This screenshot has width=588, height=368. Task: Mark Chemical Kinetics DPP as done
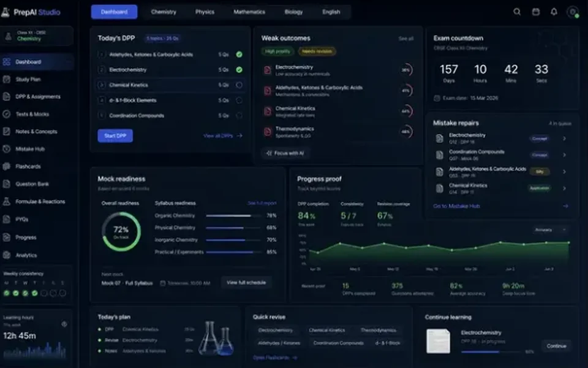click(x=239, y=85)
